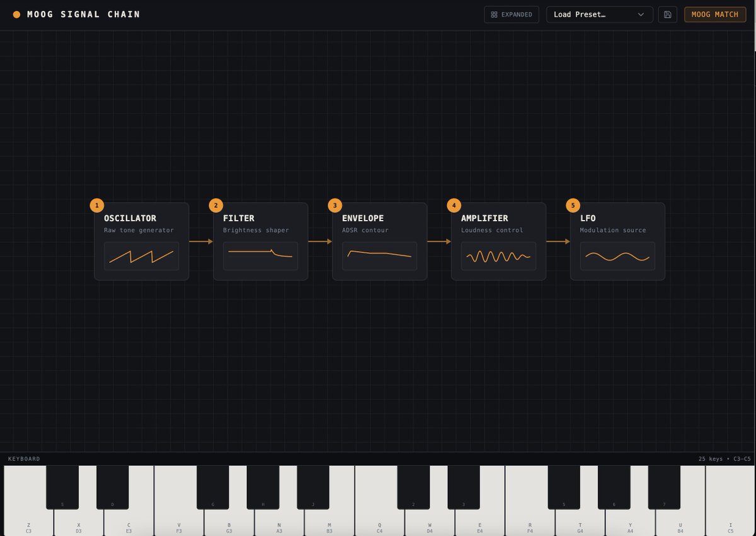Click the step 5 badge on LFO
Viewport: 756px width, 536px height.
[x=573, y=206]
